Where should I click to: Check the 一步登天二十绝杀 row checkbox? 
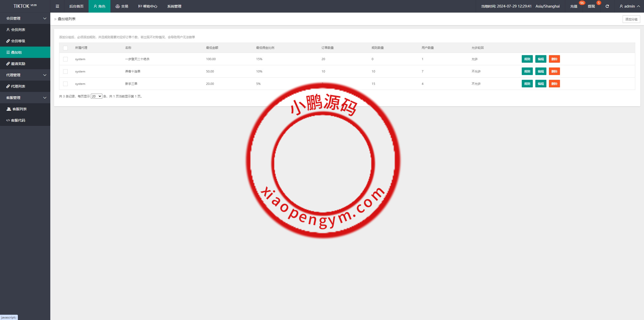click(x=65, y=59)
